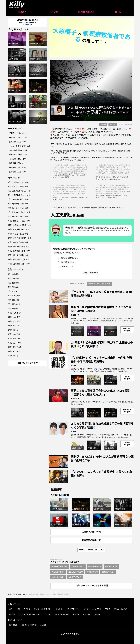
Task: Share the article on LINE
Action: 101,550
